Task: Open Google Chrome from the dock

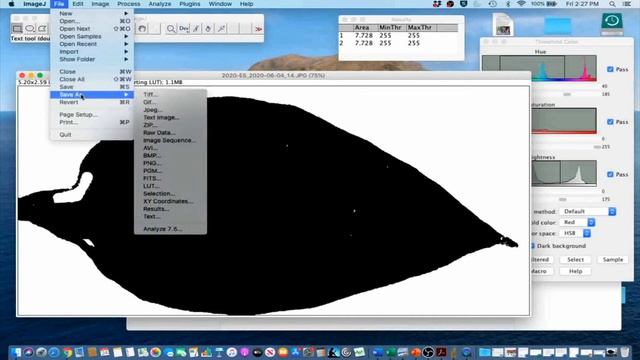Action: [67, 352]
